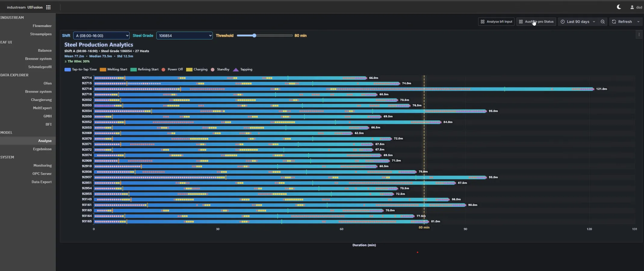Screen dimensions: 644x271
Task: Click the zoom out time range icon
Action: point(602,22)
